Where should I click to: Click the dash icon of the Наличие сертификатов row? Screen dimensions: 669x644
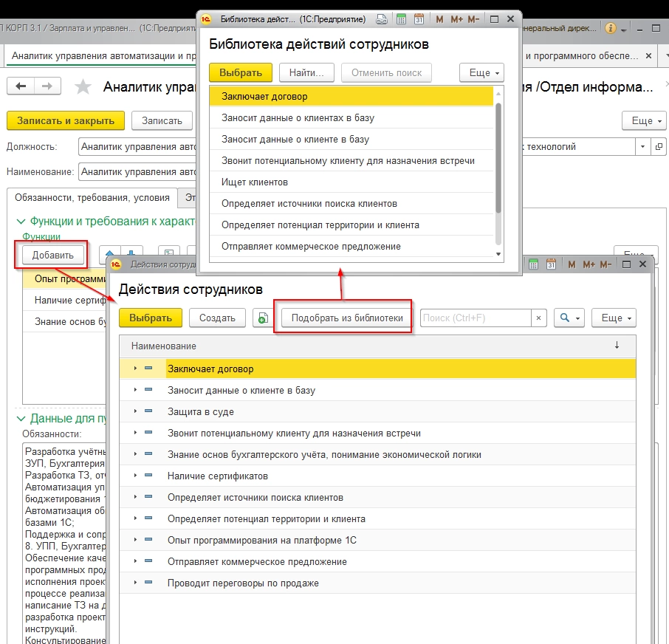(x=148, y=475)
